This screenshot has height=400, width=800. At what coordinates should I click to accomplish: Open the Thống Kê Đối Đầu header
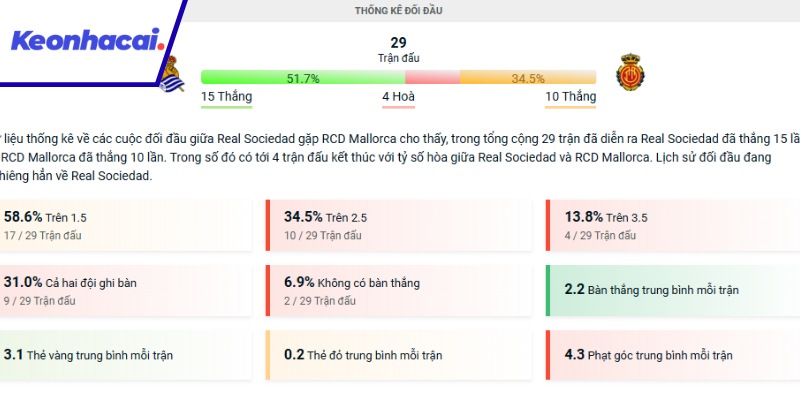[398, 10]
